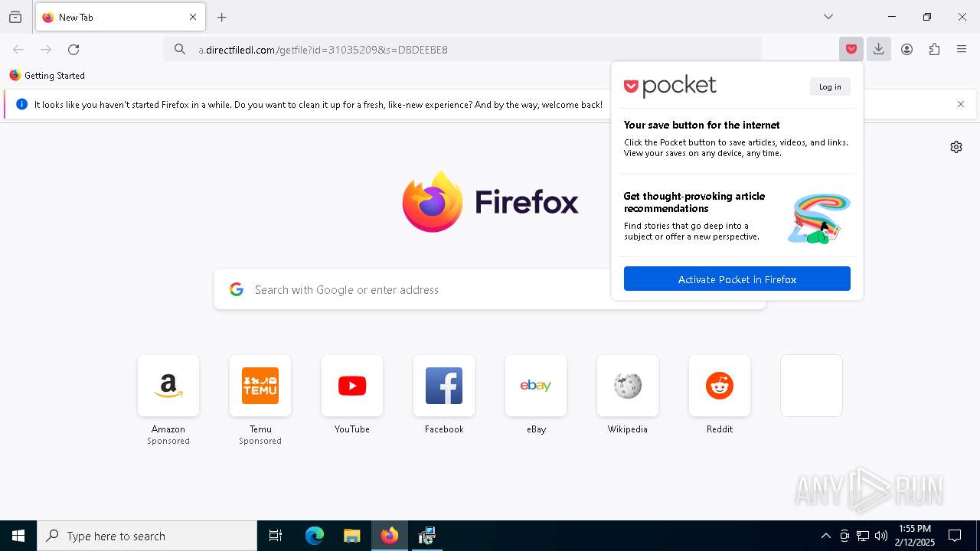
Task: Select Firefox in the taskbar
Action: pyautogui.click(x=390, y=536)
